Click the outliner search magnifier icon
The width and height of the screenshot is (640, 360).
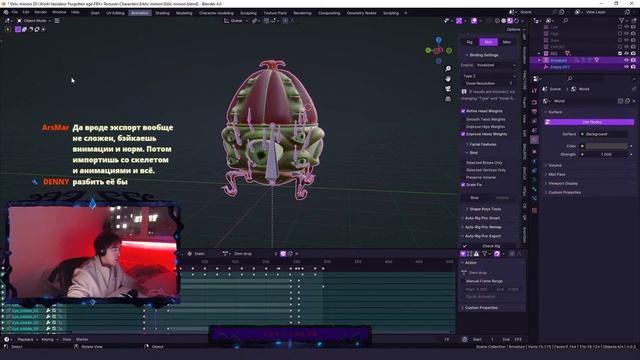point(565,20)
